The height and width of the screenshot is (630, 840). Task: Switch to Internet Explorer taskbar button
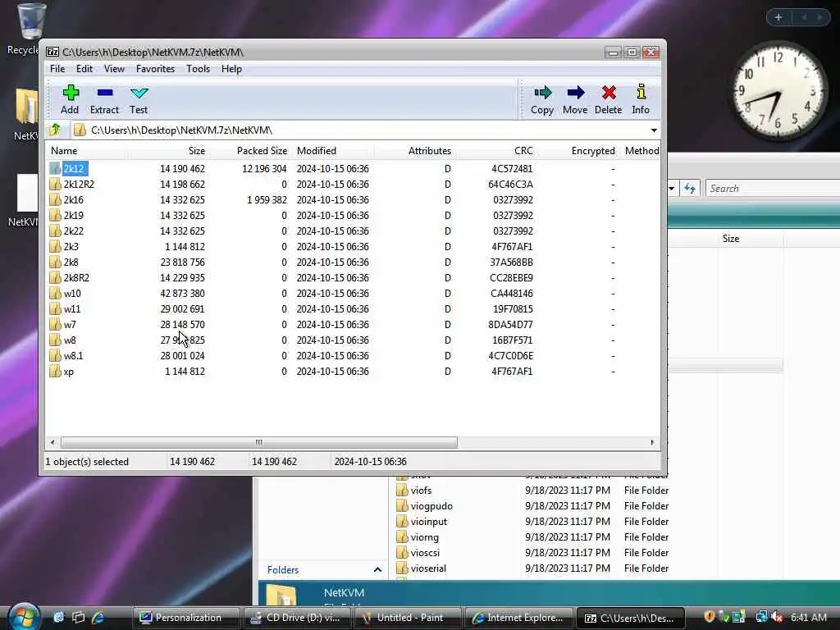(519, 618)
